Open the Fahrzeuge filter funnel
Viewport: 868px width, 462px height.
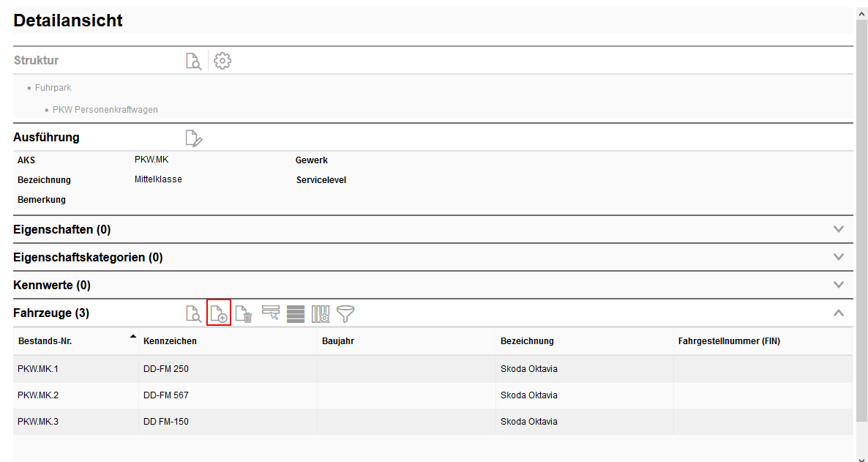point(345,314)
